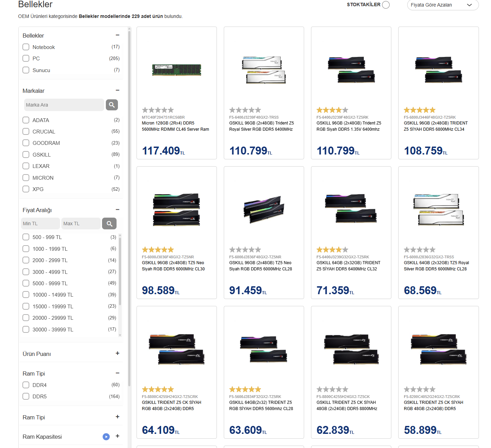Click the 62.839 TL price
This screenshot has width=491, height=448.
335,430
